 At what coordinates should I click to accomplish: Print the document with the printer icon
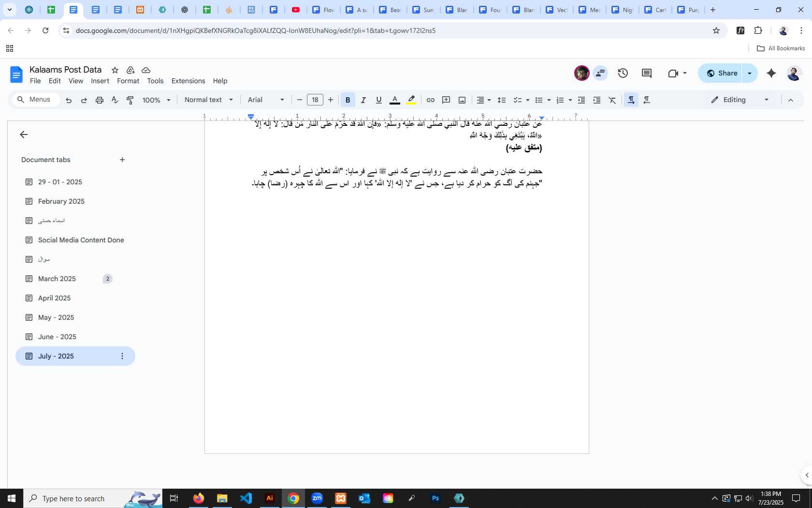click(100, 100)
